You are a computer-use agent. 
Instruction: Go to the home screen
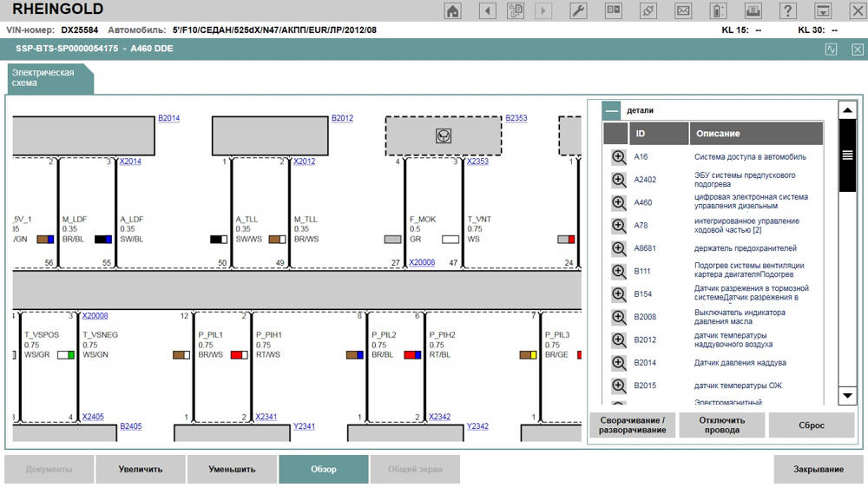pos(452,10)
